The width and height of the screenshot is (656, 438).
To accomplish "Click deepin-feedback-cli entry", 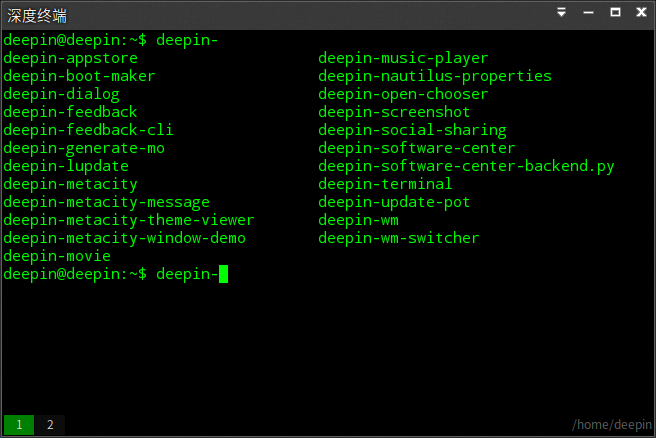I will tap(88, 130).
